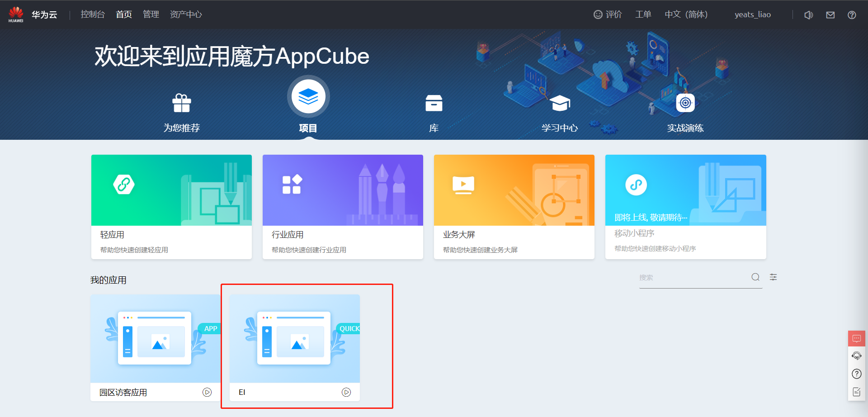
Task: Open the sidebar help question icon
Action: coord(857,374)
